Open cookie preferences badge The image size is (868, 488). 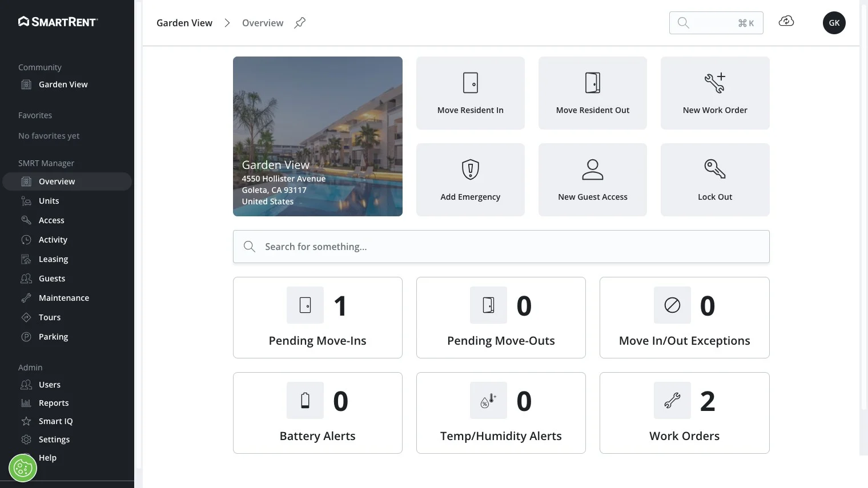(x=23, y=468)
